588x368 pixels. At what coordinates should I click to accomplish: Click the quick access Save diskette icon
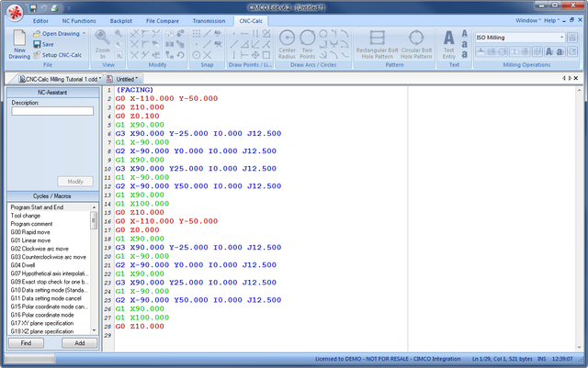point(33,7)
